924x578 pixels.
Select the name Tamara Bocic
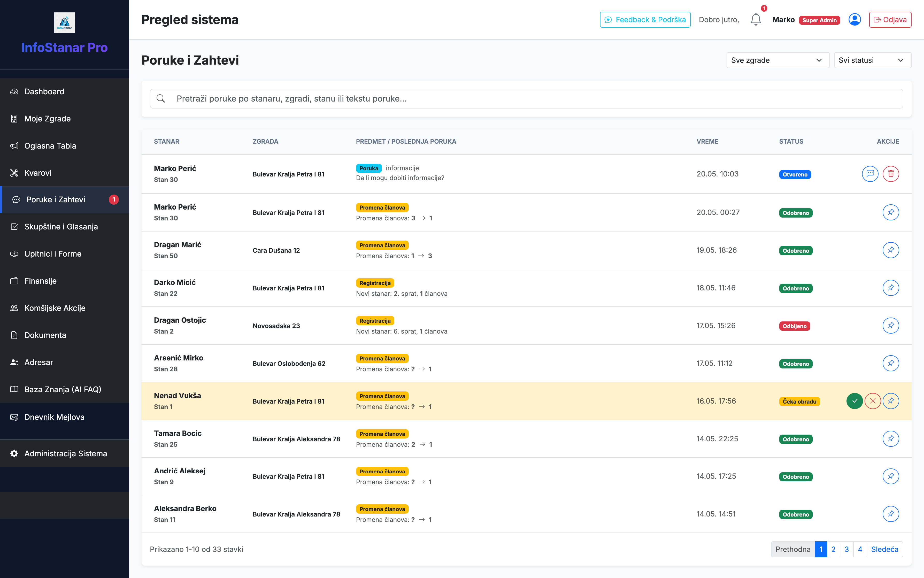point(178,433)
